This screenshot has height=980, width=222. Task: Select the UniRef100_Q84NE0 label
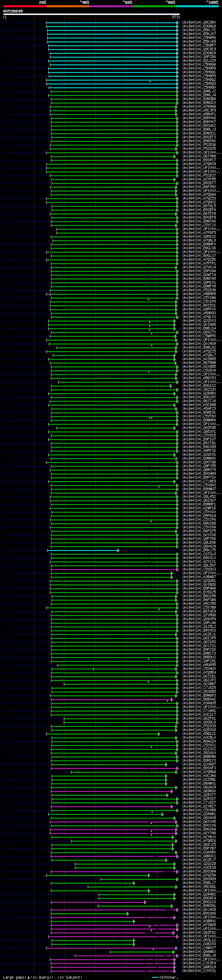[x=199, y=952]
